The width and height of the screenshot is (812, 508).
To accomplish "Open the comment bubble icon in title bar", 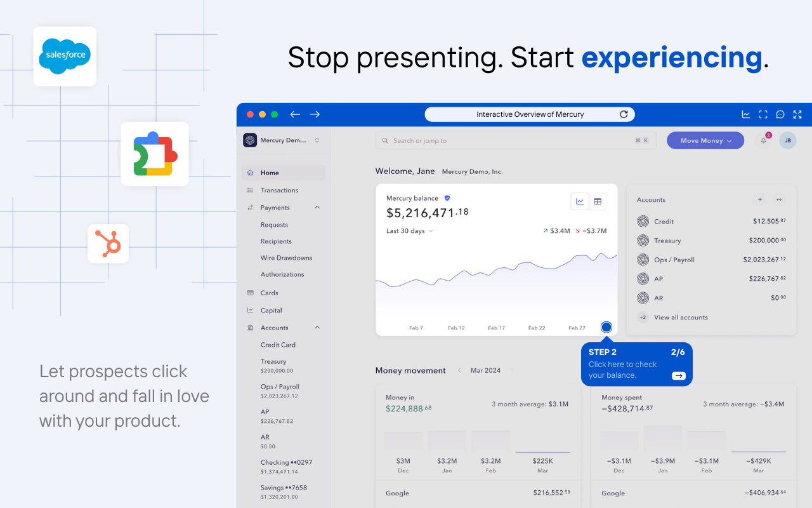I will coord(780,114).
